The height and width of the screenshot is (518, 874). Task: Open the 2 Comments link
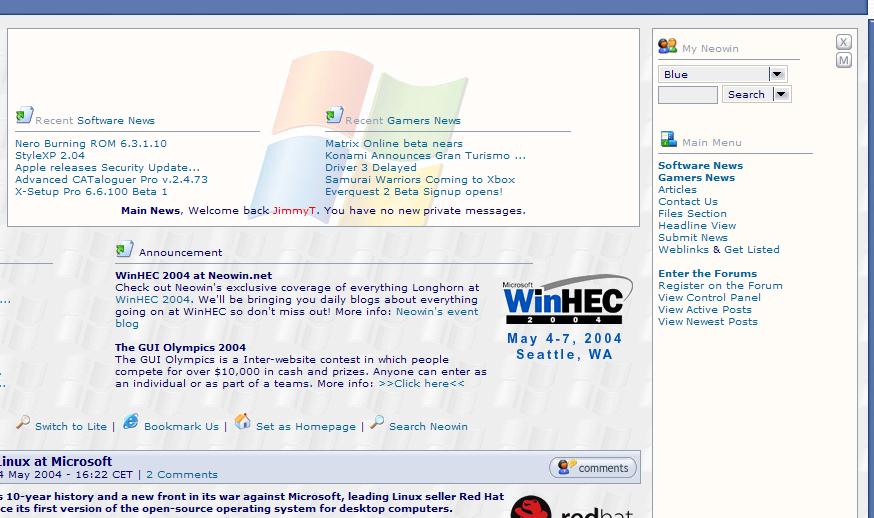182,475
